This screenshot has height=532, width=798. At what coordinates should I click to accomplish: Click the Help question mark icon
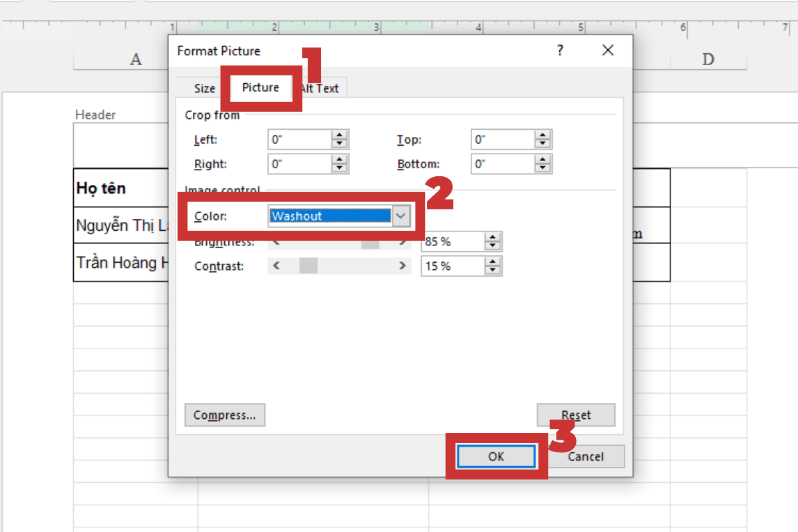coord(560,51)
